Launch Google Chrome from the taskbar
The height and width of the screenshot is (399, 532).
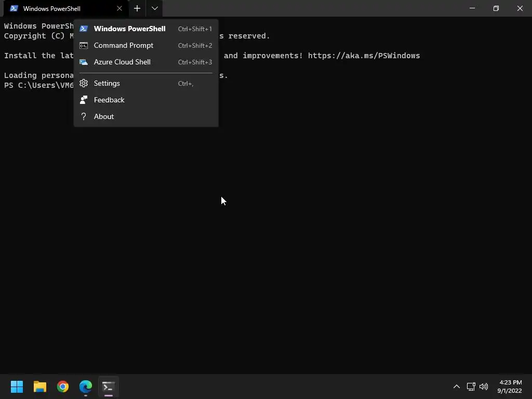63,387
